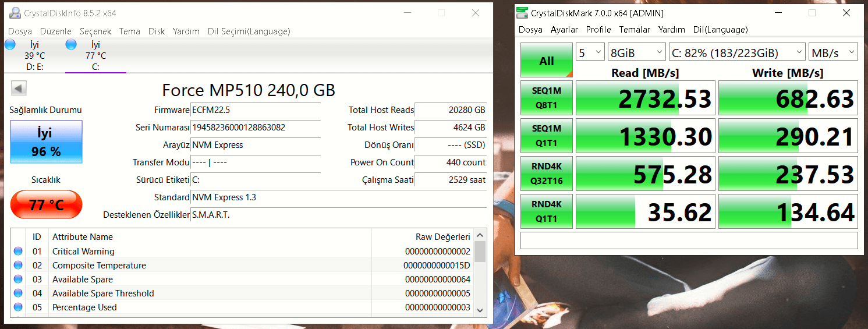Screen dimensions: 868x329
Task: Click the Raw Değerleri column header
Action: pyautogui.click(x=423, y=237)
